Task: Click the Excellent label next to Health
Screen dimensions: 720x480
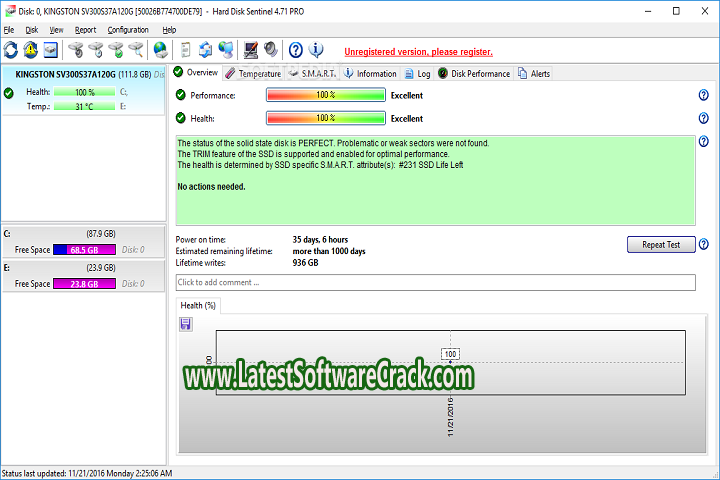Action: point(407,119)
